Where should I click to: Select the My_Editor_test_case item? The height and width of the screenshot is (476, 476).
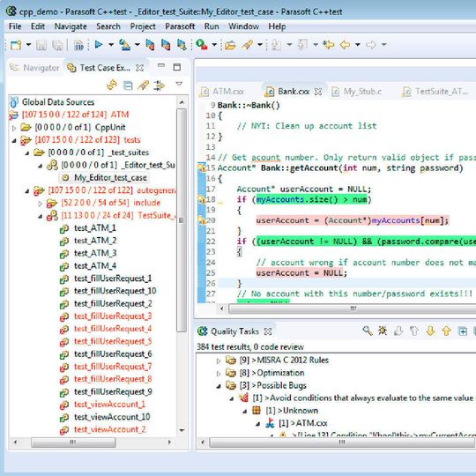[110, 177]
